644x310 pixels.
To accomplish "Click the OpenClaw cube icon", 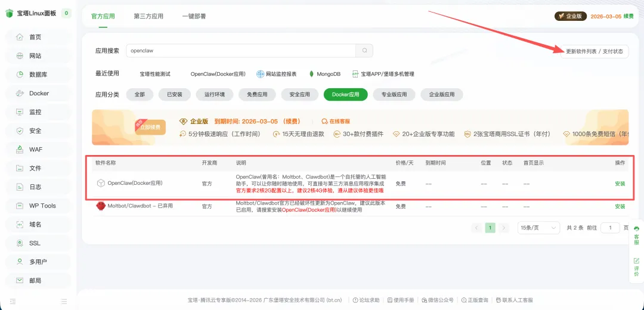I will pos(101,183).
